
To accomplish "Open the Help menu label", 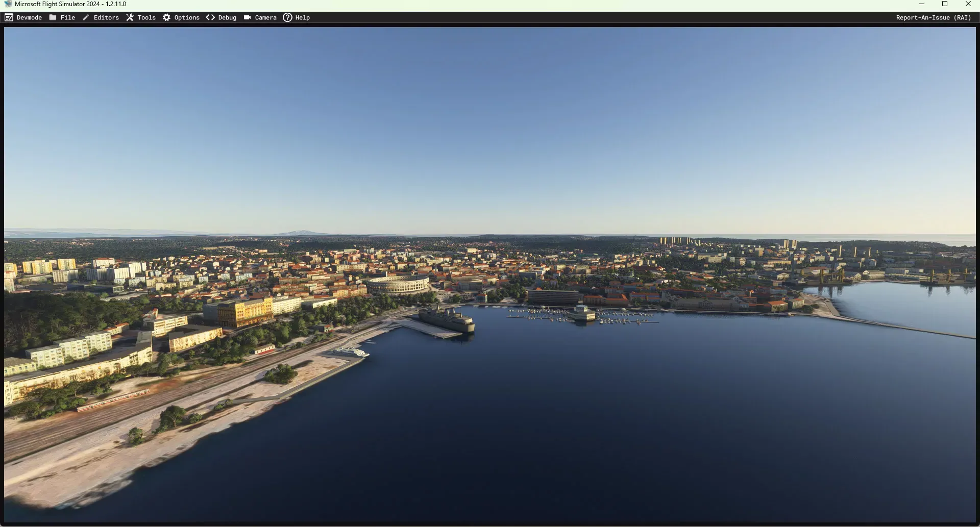I will (x=302, y=17).
